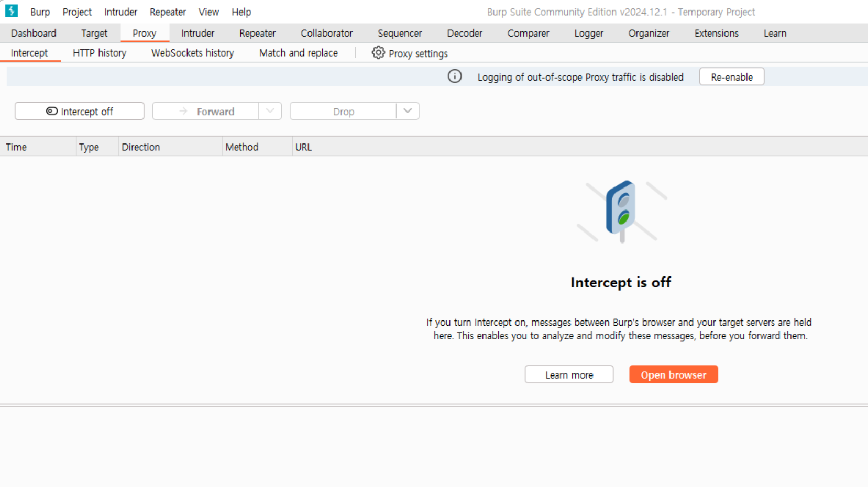
Task: Open the Repeater menu in menu bar
Action: coord(168,12)
